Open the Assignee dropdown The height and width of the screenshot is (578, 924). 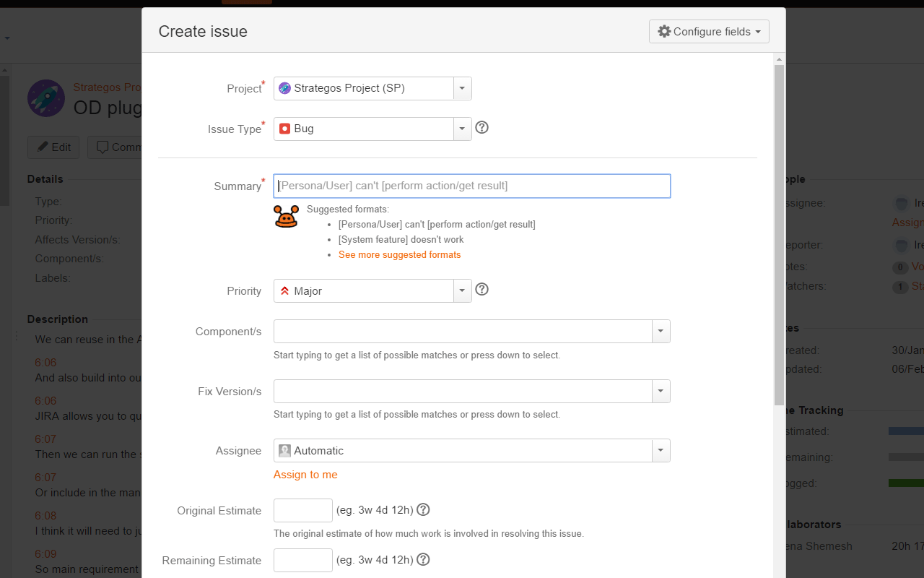tap(660, 450)
